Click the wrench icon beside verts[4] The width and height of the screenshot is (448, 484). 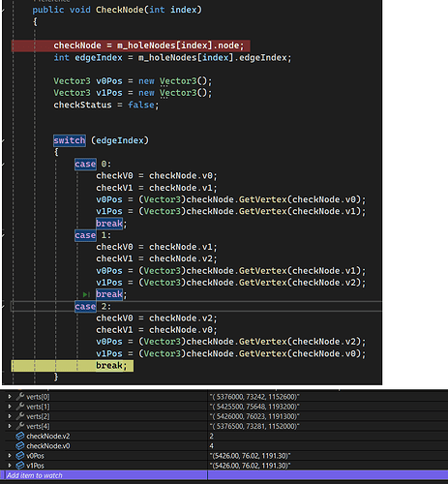pyautogui.click(x=20, y=426)
